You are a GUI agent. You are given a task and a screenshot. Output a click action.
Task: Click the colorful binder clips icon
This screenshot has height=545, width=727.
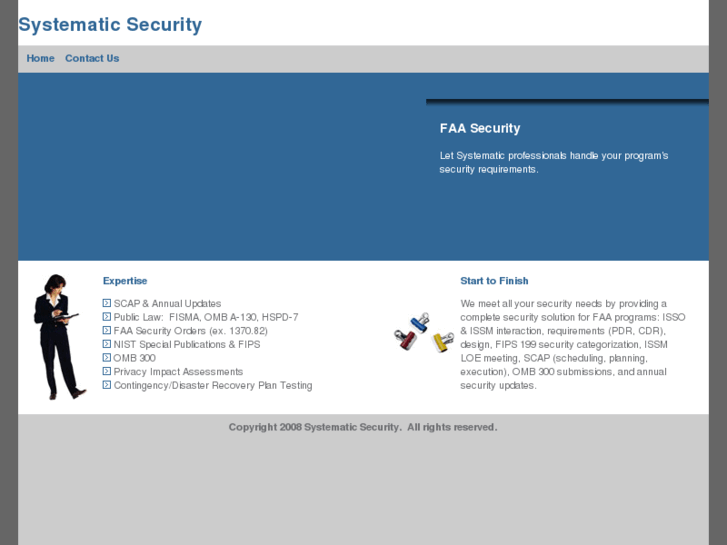click(x=424, y=332)
